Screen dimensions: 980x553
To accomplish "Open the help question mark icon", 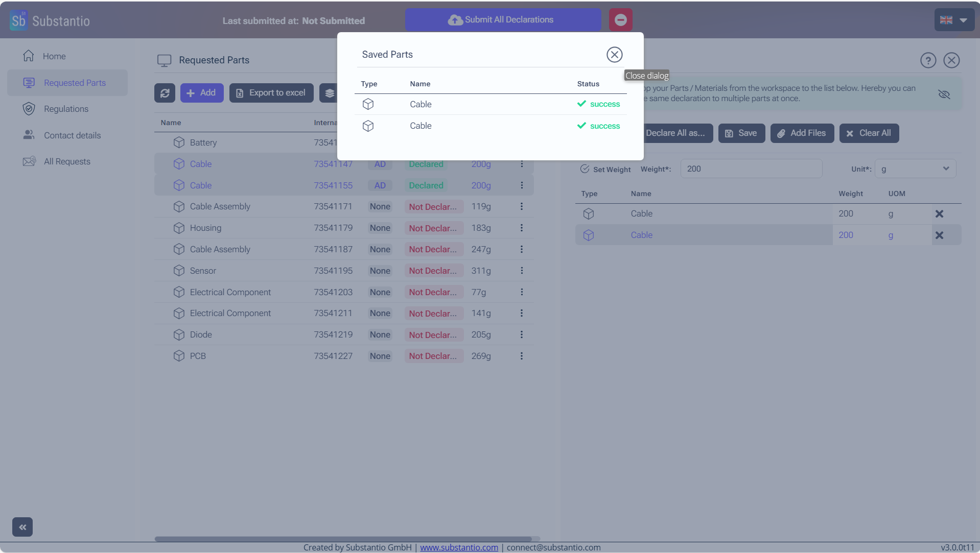I will coord(928,60).
